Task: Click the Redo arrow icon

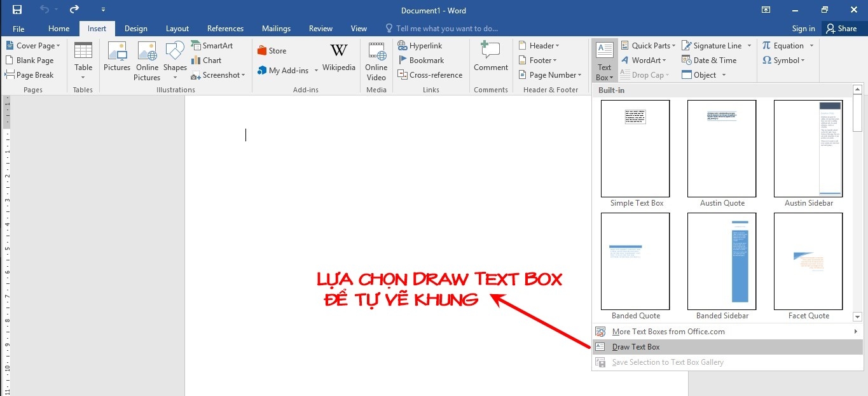Action: coord(74,10)
